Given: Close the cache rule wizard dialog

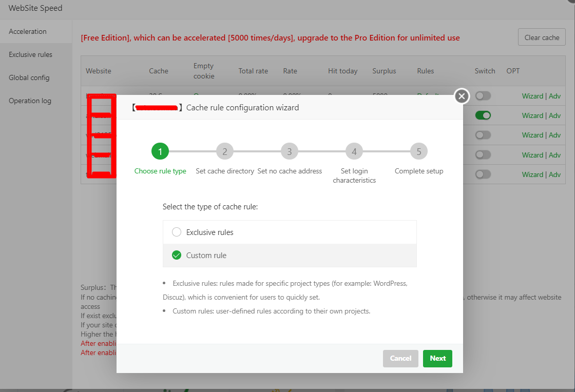Looking at the screenshot, I should [x=462, y=96].
